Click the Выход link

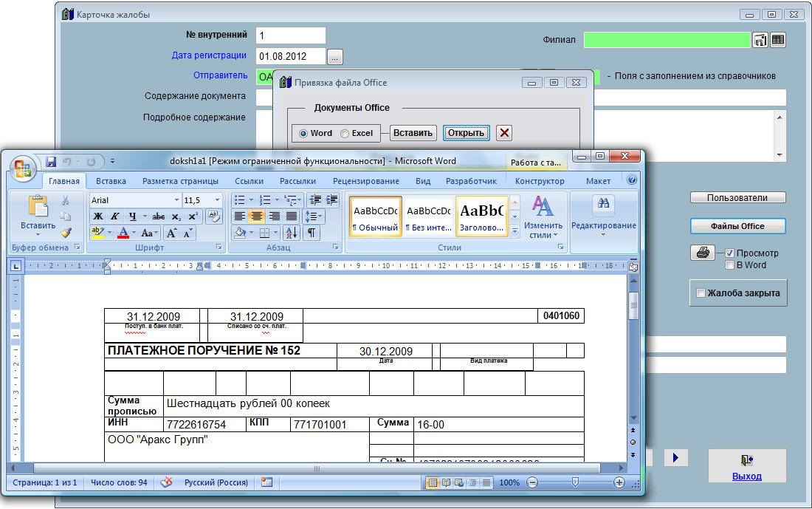(746, 476)
